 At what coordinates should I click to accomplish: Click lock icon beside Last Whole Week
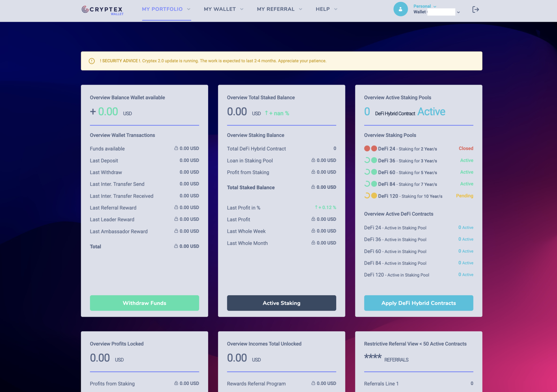click(313, 231)
